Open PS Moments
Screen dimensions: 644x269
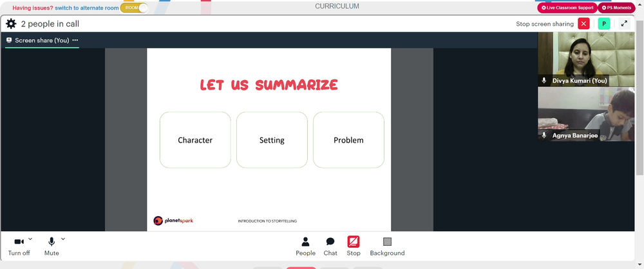616,8
